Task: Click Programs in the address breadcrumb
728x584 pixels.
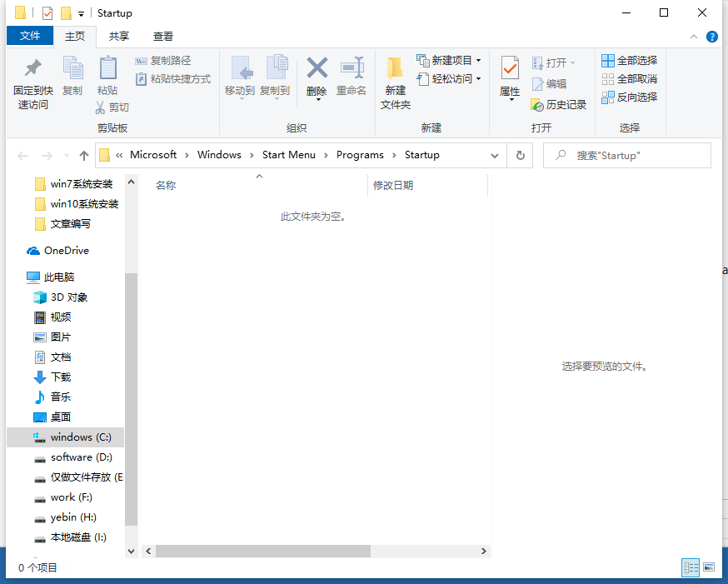Action: (360, 155)
